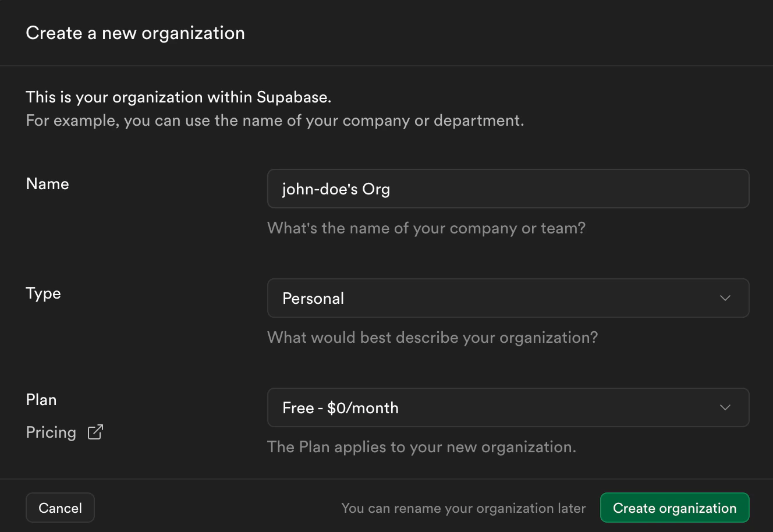
Task: Select the downward arrow next to Personal
Action: (725, 298)
